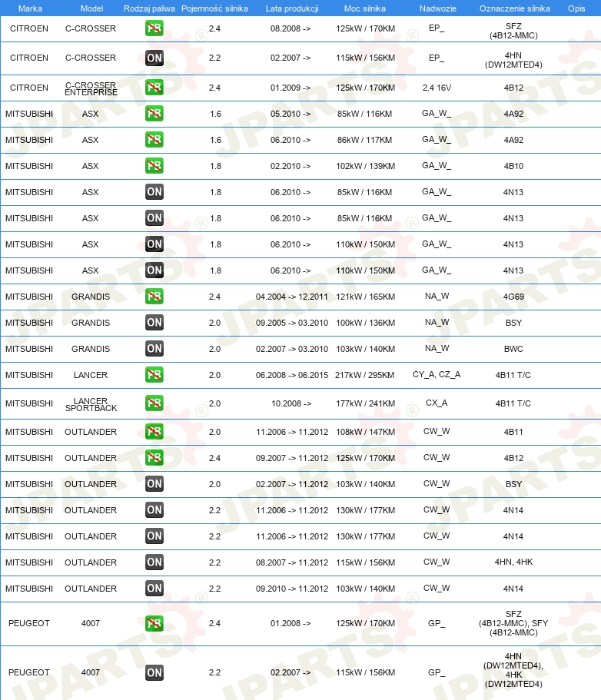Click petrol icon in C-Crosser Enterprise row
The width and height of the screenshot is (601, 700).
[x=154, y=88]
